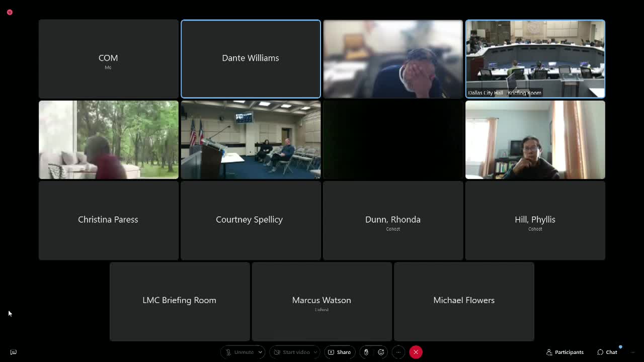Viewport: 644px width, 362px height.
Task: Click the Hill, Phyllis cohost tile
Action: pos(535,220)
